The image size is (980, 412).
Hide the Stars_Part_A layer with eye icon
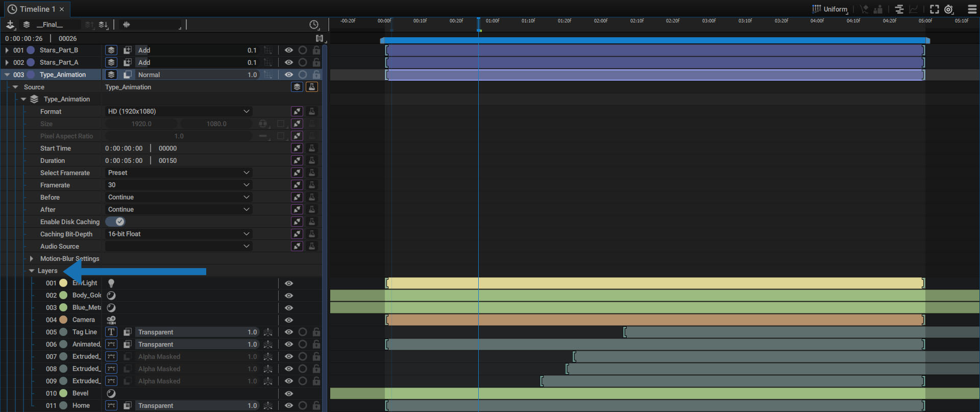(289, 62)
